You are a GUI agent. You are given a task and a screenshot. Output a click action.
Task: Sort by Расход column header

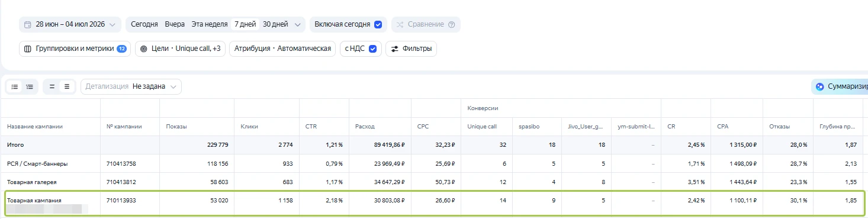365,126
